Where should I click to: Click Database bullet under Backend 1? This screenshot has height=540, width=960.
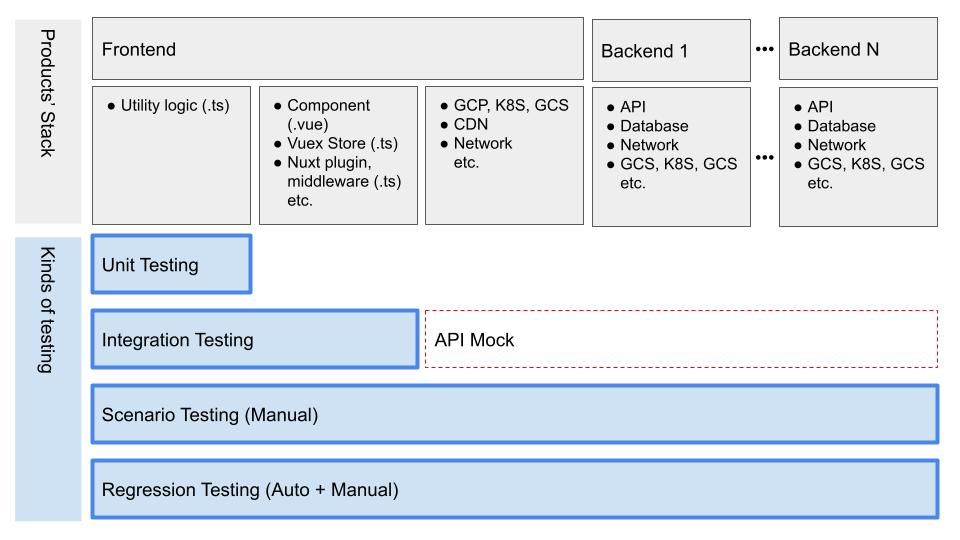(654, 126)
